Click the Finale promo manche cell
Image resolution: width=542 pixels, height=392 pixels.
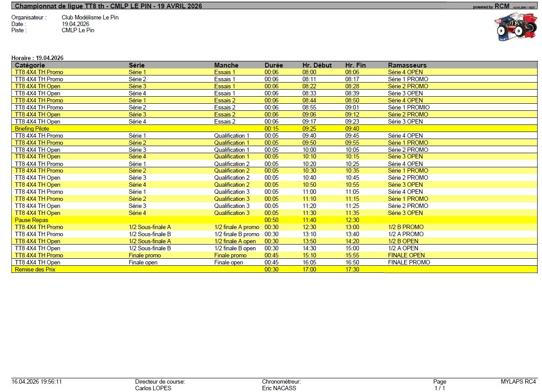(x=231, y=255)
